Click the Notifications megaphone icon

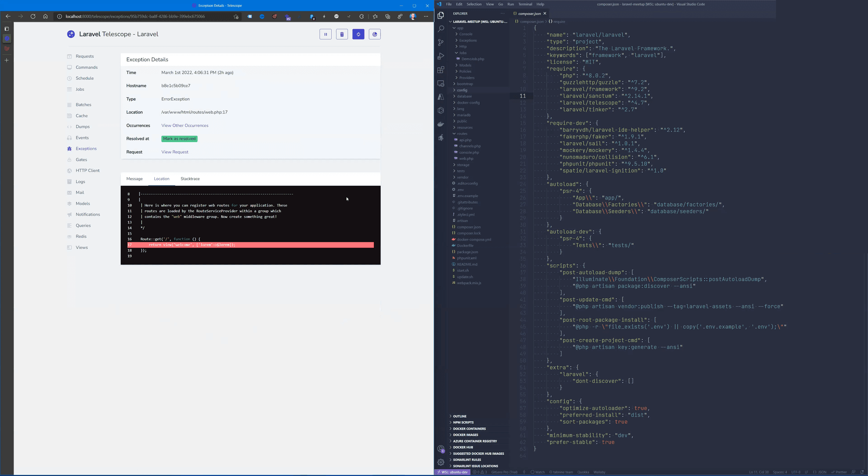click(x=70, y=215)
